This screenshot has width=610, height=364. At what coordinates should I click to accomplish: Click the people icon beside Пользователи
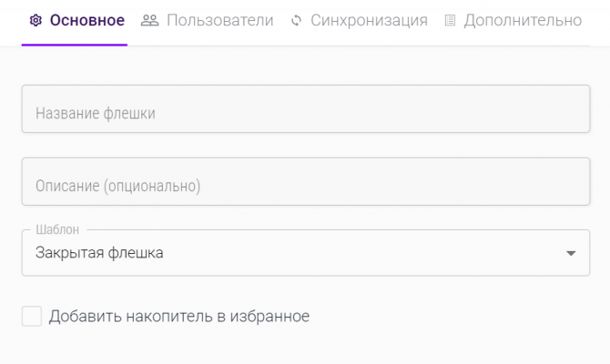tap(150, 20)
